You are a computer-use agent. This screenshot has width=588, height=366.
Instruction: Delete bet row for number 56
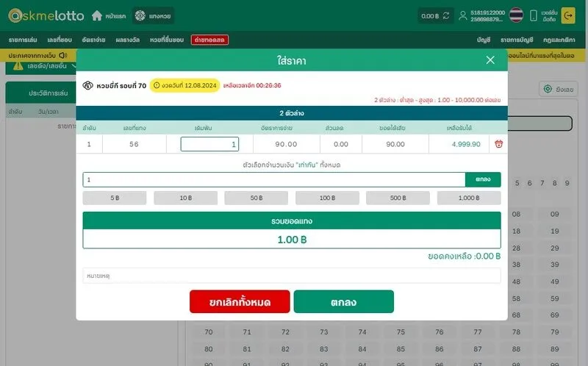[498, 144]
